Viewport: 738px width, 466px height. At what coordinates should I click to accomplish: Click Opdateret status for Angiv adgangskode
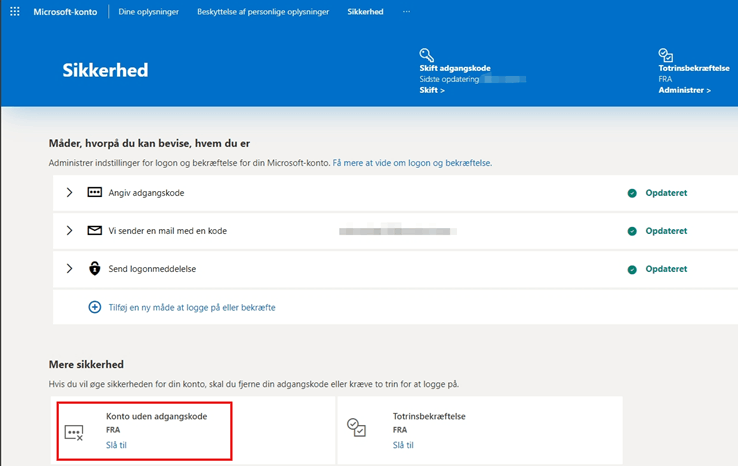pos(666,193)
